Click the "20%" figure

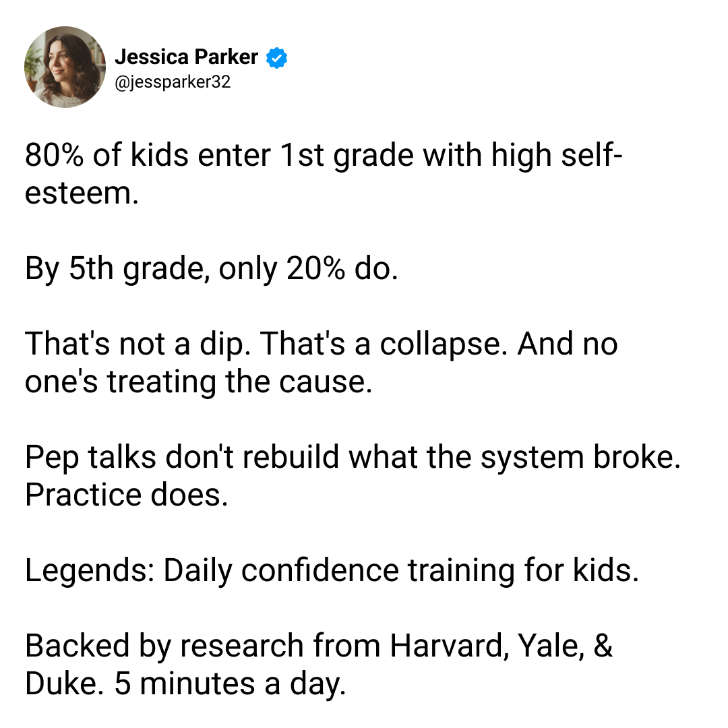point(315,269)
